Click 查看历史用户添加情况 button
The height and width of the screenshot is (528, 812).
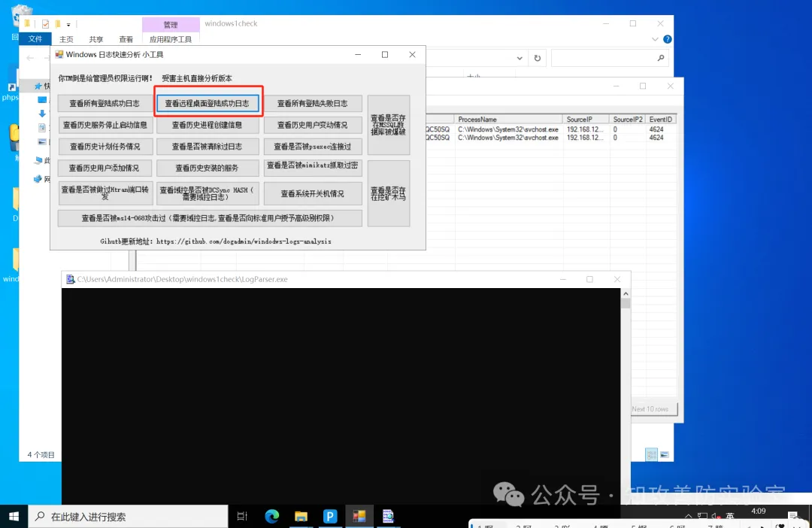point(105,168)
